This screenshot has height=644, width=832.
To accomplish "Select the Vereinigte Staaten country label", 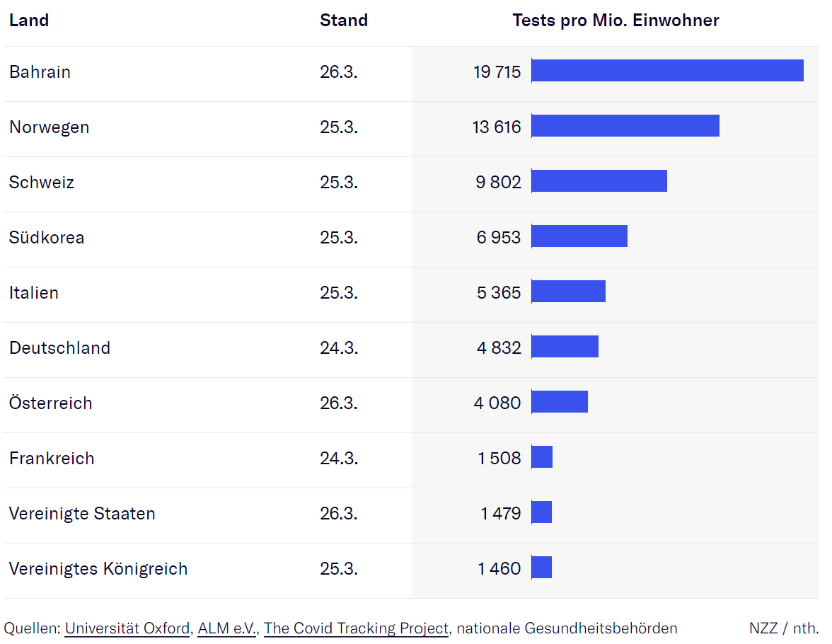I will tap(82, 514).
